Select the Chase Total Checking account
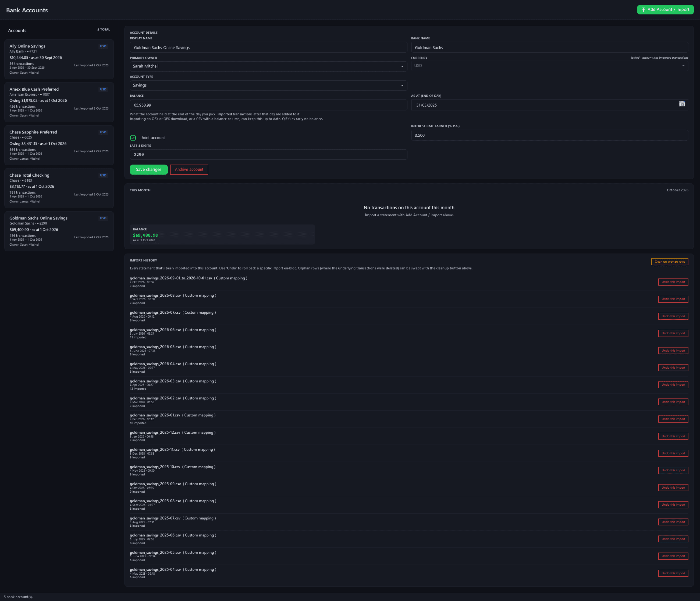Image resolution: width=700 pixels, height=601 pixels. [x=59, y=188]
